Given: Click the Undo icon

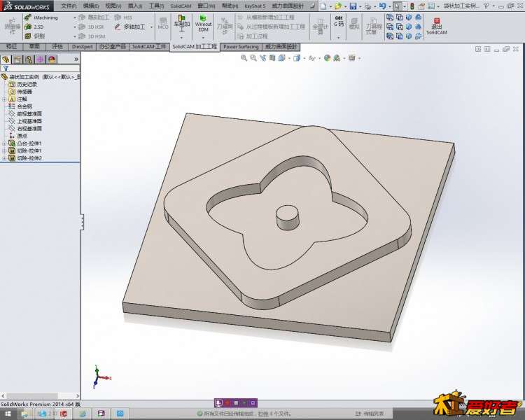Looking at the screenshot, I should pos(382,6).
